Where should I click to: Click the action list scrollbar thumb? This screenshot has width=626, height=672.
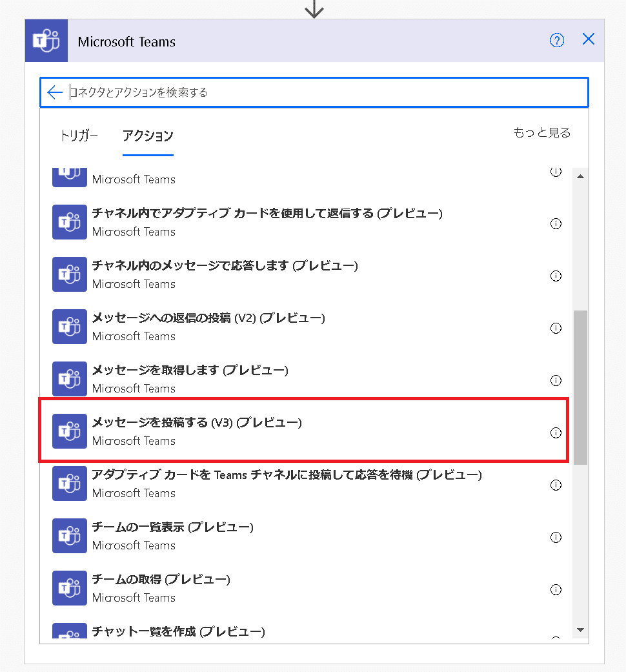click(581, 387)
